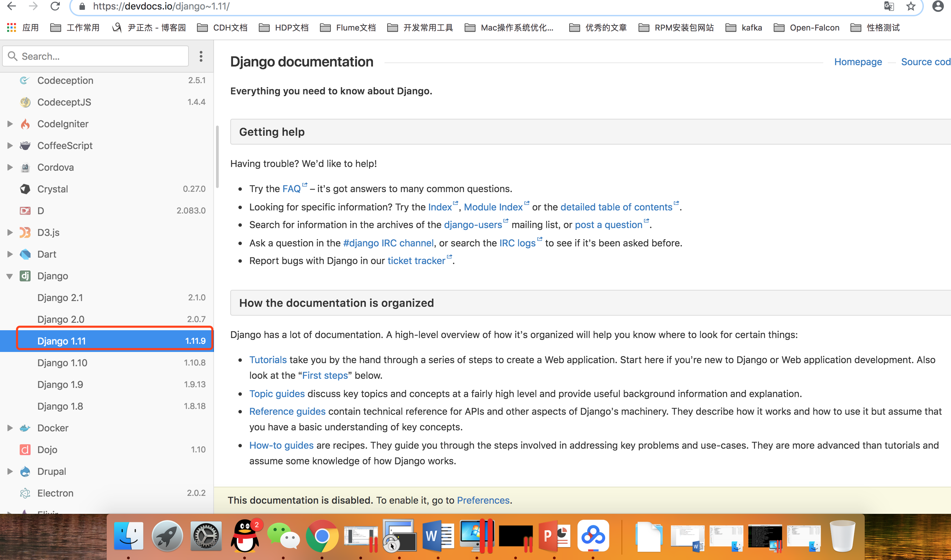Click the Dojo logo icon
Viewport: 951px width, 560px height.
[25, 449]
